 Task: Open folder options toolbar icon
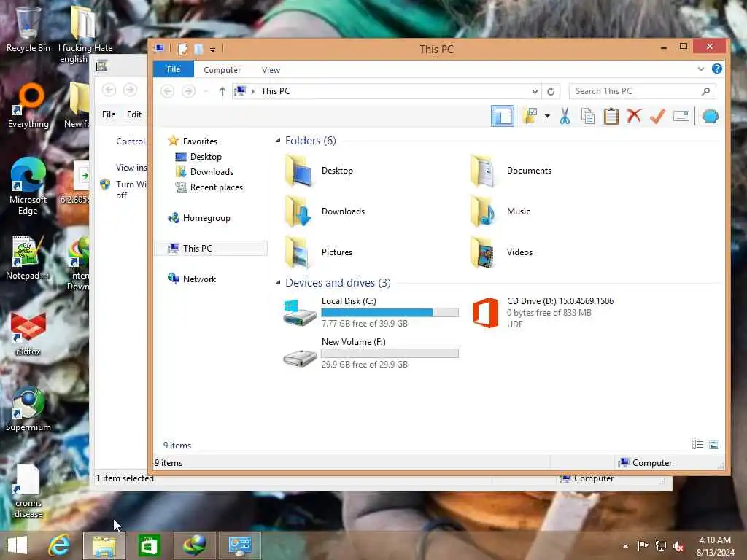[530, 116]
